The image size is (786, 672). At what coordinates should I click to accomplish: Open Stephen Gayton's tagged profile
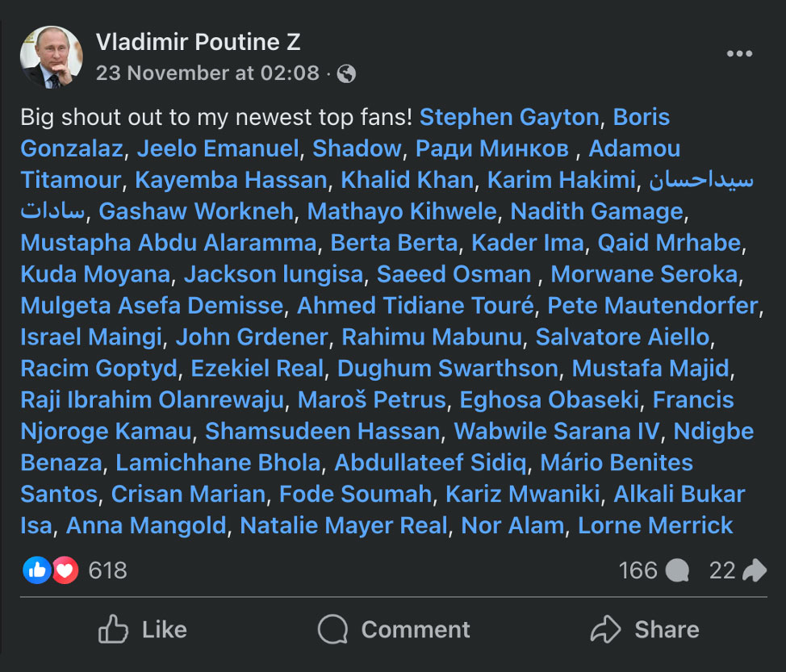coord(509,117)
